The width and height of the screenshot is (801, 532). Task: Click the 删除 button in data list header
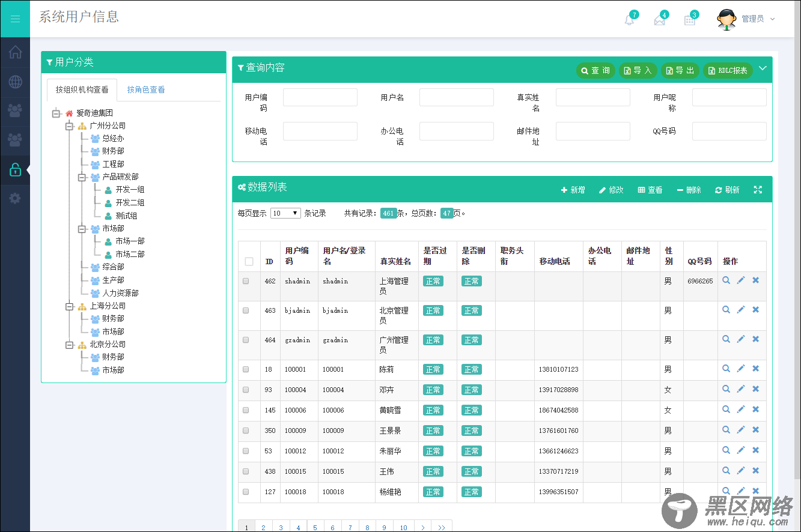(x=689, y=190)
